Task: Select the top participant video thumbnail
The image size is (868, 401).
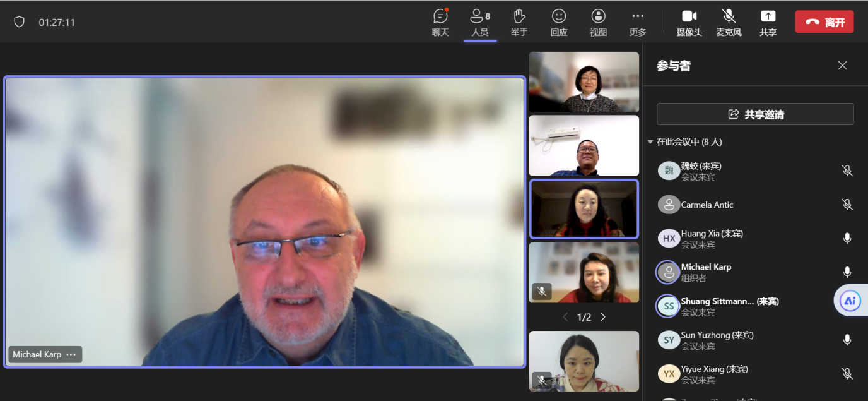Action: (584, 82)
